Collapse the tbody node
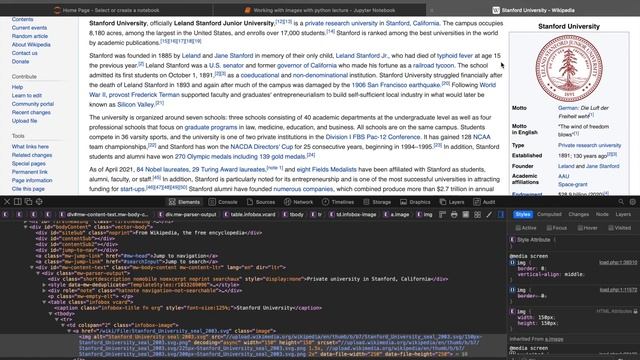 tap(51, 314)
